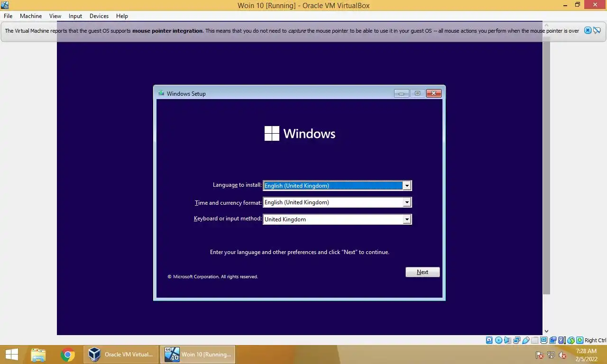Close the Windows Setup dialog

434,93
